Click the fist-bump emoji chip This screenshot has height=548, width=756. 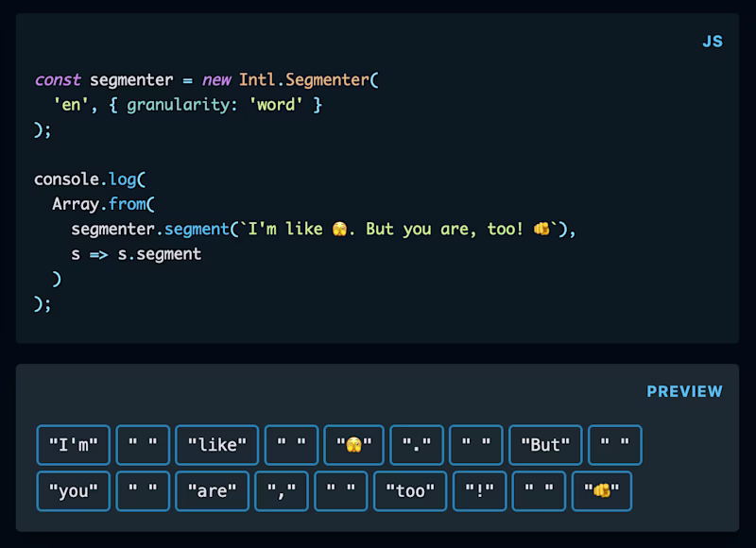coord(601,491)
